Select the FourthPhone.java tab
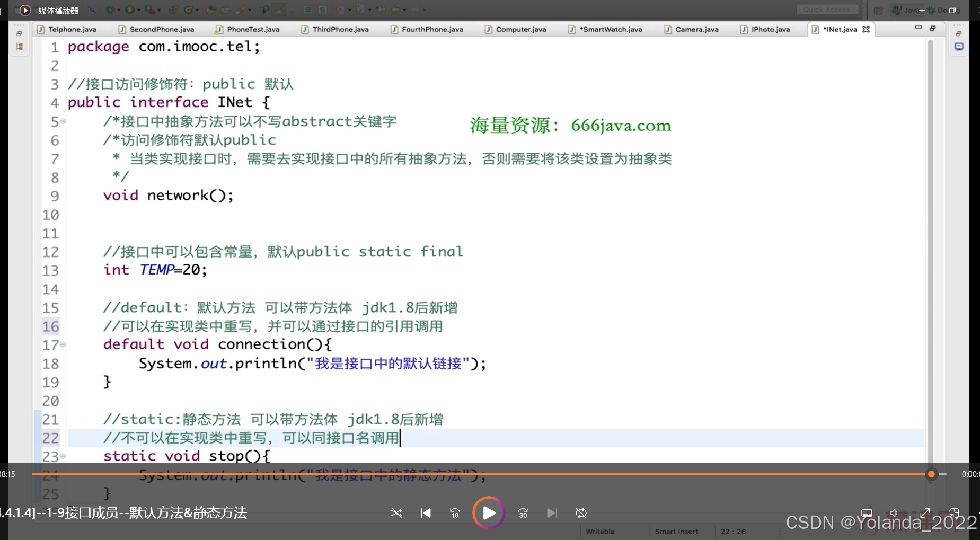Screen dimensions: 980x540 coord(427,29)
